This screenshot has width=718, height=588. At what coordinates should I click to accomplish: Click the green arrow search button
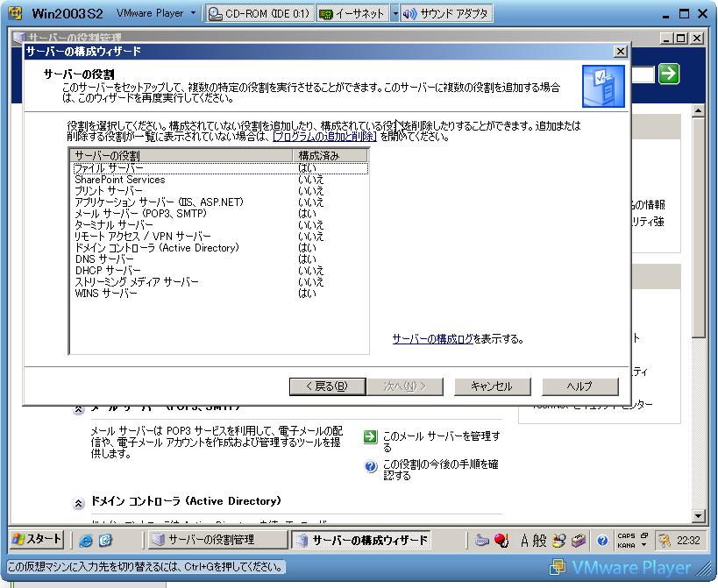coord(669,74)
